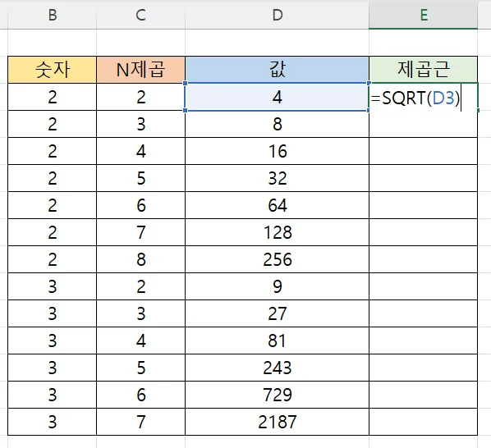Select empty 제곱근 cell in the 값 2187 row
This screenshot has width=491, height=448.
[424, 422]
